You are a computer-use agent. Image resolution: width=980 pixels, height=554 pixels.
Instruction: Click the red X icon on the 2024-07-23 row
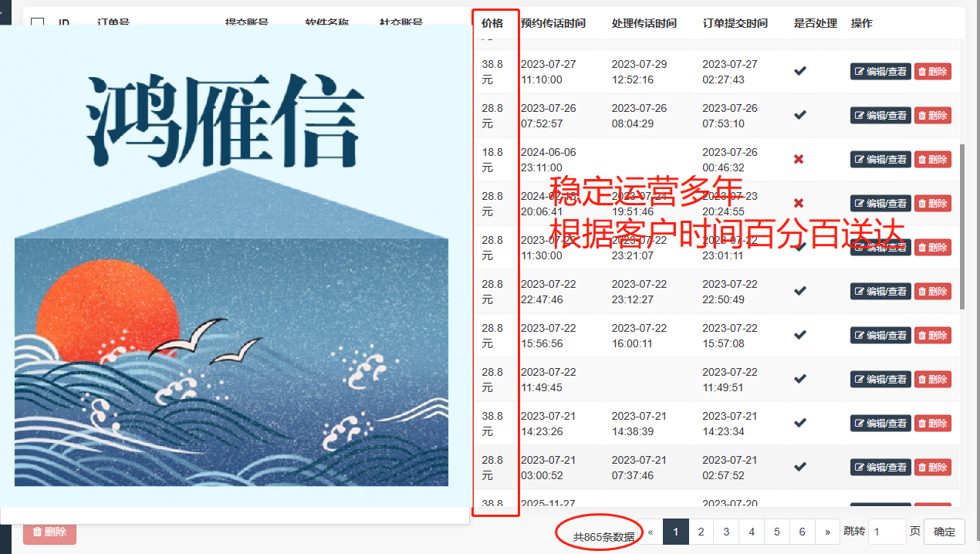(x=799, y=203)
